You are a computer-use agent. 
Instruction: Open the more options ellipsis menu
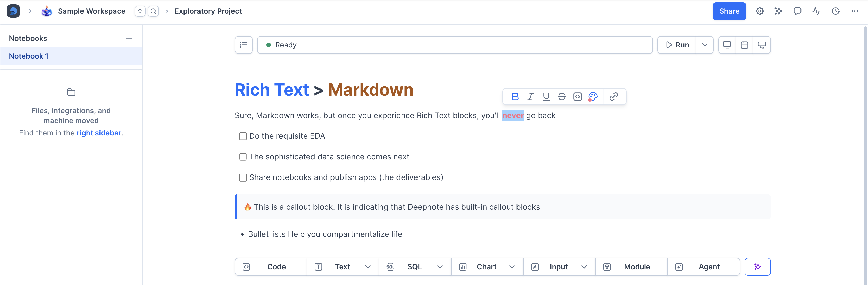(855, 11)
